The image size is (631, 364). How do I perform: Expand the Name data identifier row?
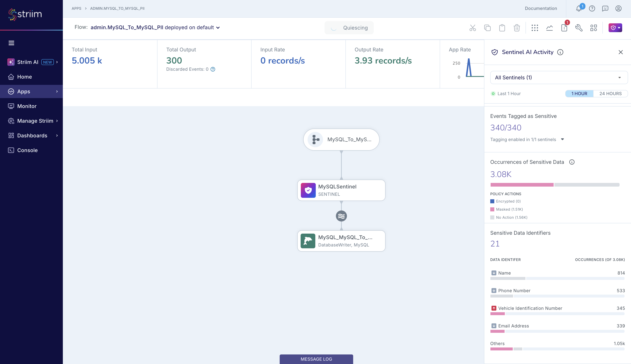pos(494,273)
